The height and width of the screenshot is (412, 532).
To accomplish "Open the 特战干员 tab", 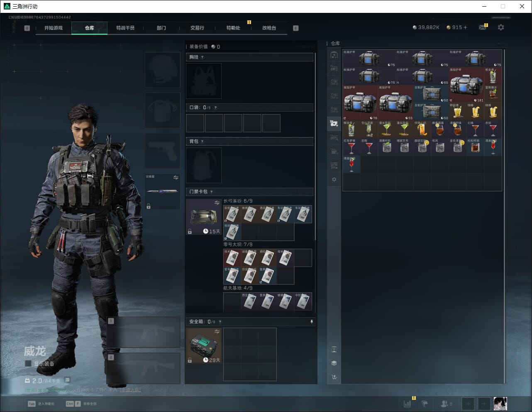I will click(125, 28).
